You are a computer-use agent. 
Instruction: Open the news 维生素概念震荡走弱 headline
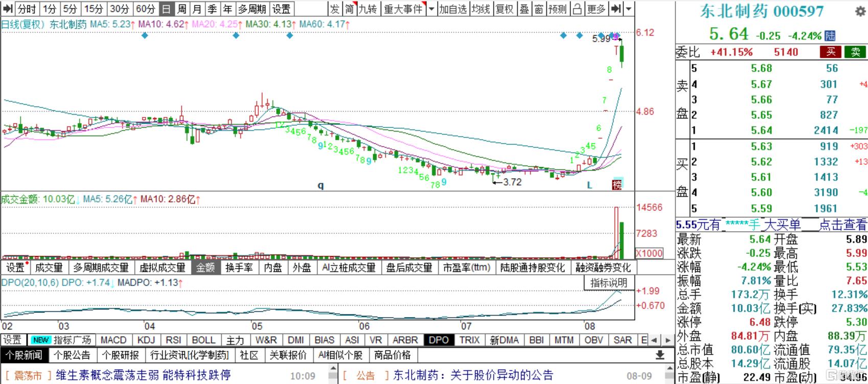[144, 375]
